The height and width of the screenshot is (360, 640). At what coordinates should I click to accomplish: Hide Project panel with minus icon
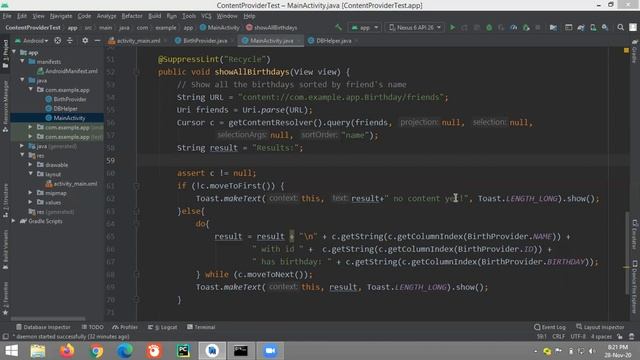97,40
